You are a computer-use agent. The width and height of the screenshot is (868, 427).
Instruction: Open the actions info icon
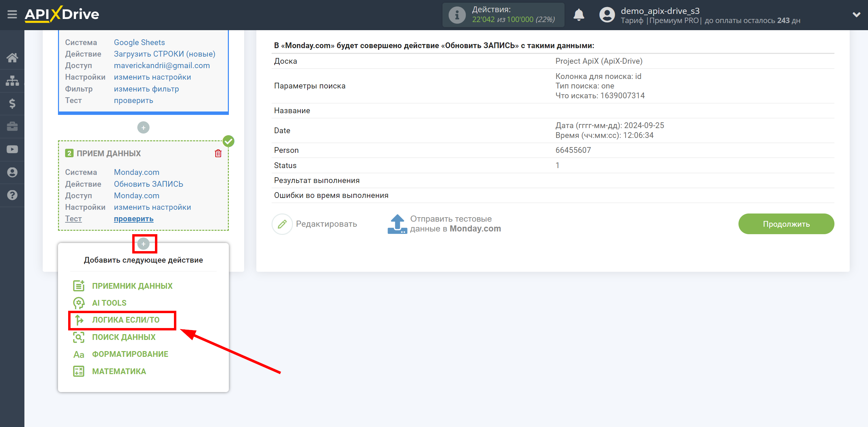[x=457, y=15]
